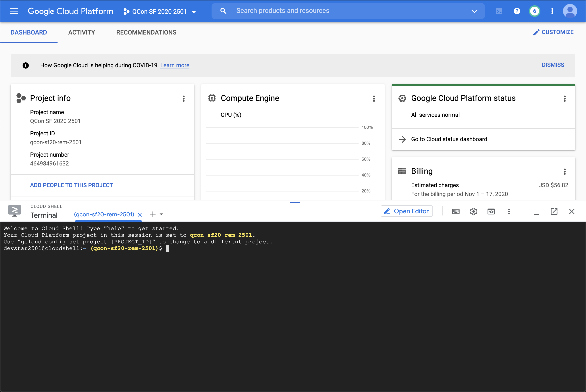Click the Google Cloud Platform logo
The width and height of the screenshot is (586, 392).
click(70, 11)
